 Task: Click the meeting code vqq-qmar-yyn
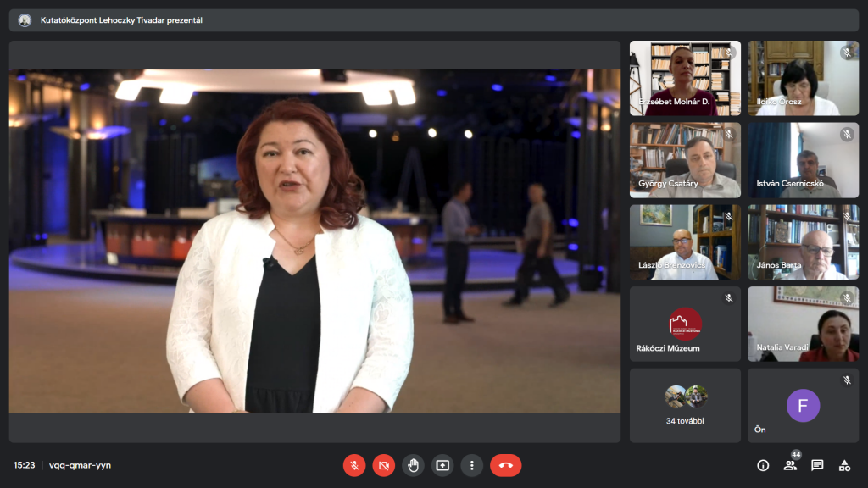[80, 465]
